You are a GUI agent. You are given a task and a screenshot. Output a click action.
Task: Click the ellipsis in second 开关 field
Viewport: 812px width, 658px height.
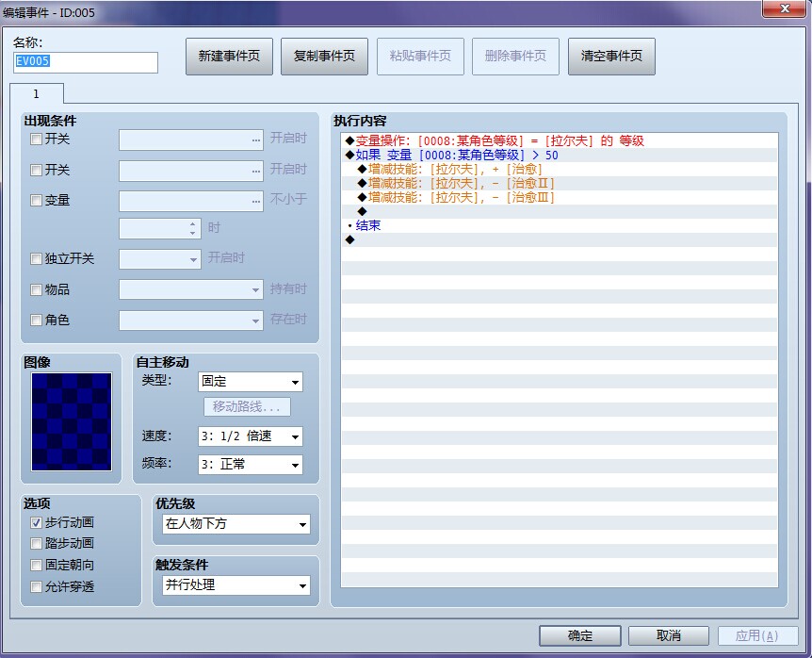coord(256,172)
